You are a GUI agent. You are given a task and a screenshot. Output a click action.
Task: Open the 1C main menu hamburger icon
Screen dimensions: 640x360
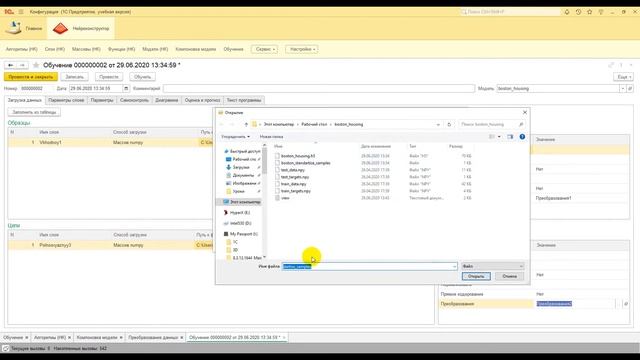tap(21, 12)
